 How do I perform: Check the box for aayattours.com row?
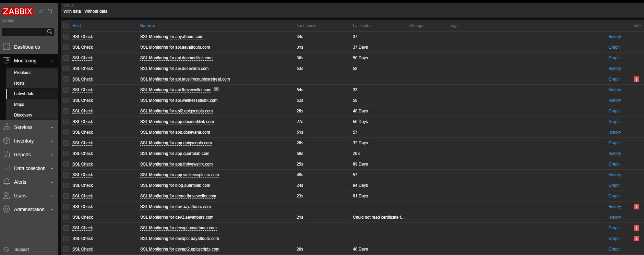point(66,37)
